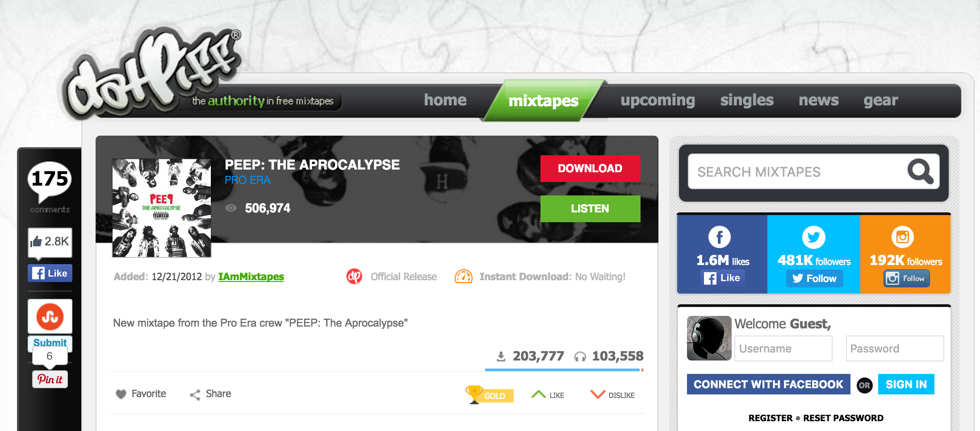
Task: Go to the upcoming nav item
Action: point(658,100)
